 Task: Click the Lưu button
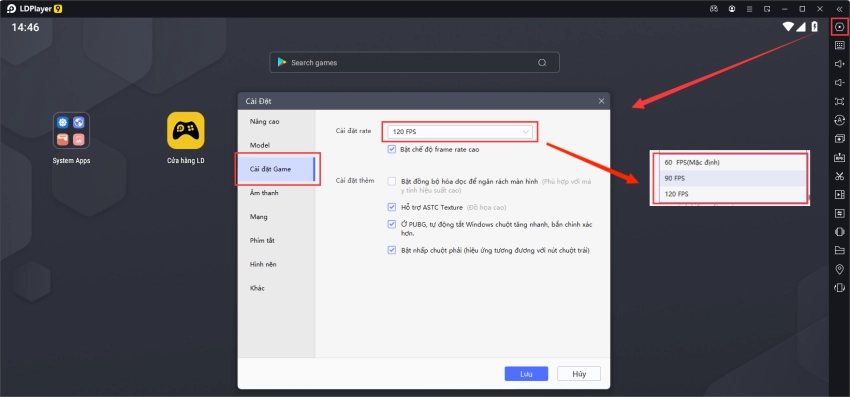[526, 374]
